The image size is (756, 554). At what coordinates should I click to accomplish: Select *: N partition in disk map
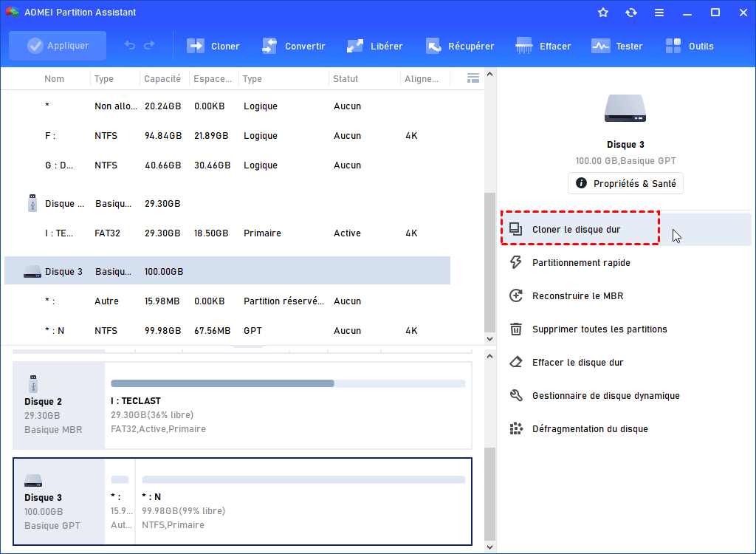303,502
